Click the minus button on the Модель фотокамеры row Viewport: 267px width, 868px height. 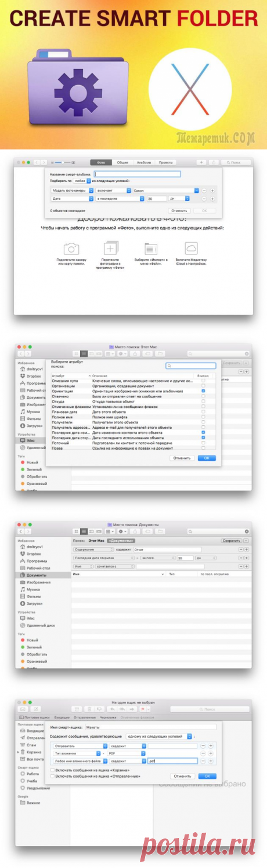click(204, 190)
